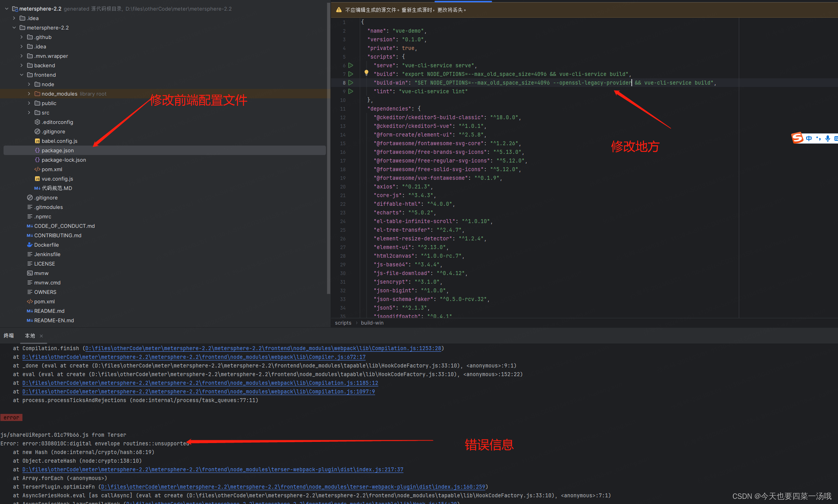Close the 本地 terminal tab
838x504 pixels.
[41, 336]
